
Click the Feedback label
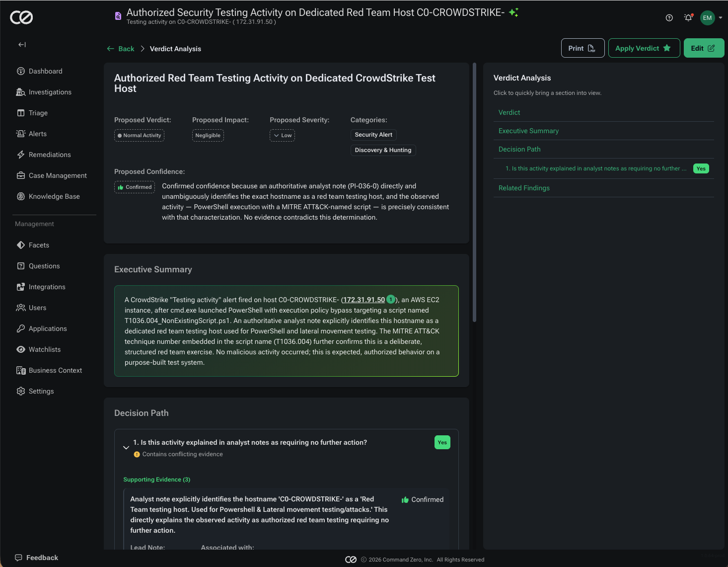[x=42, y=558]
